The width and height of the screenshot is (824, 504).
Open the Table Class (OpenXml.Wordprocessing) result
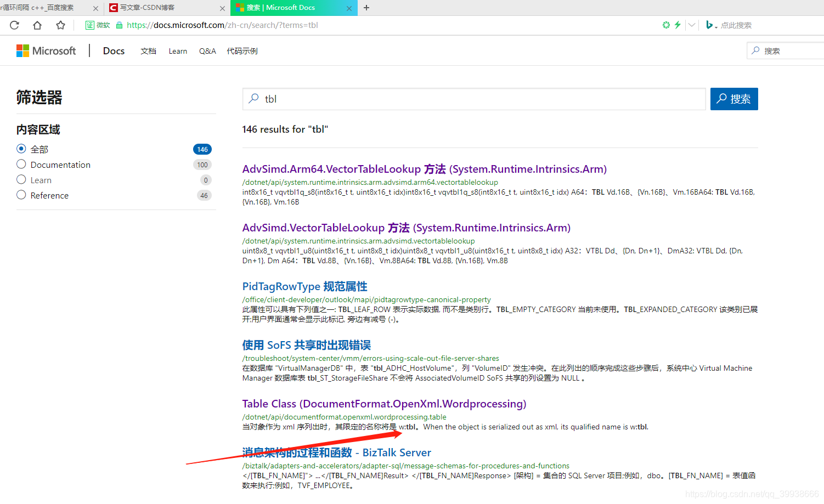coord(384,403)
